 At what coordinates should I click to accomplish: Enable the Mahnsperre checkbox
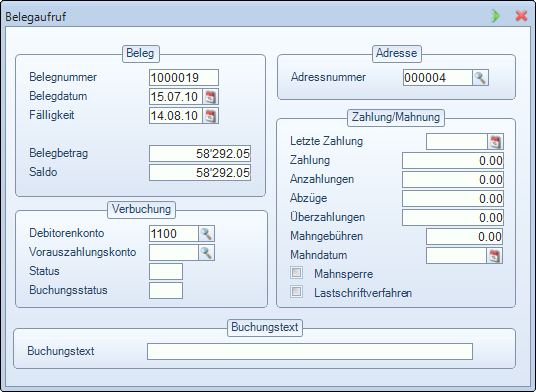pos(296,273)
